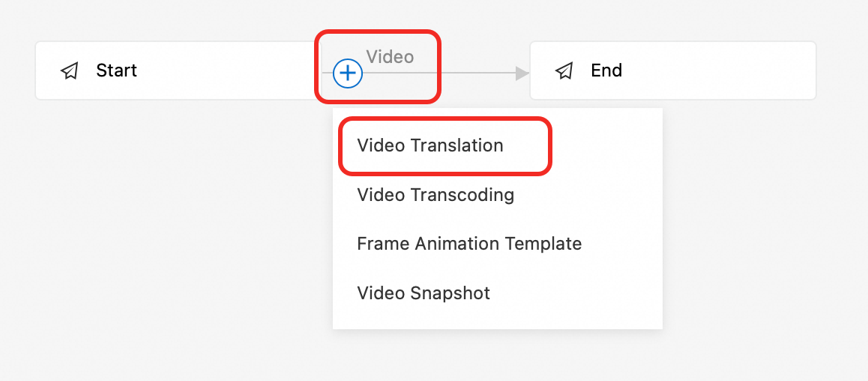Click the paper plane icon in Start node
This screenshot has height=381, width=868.
pos(69,71)
